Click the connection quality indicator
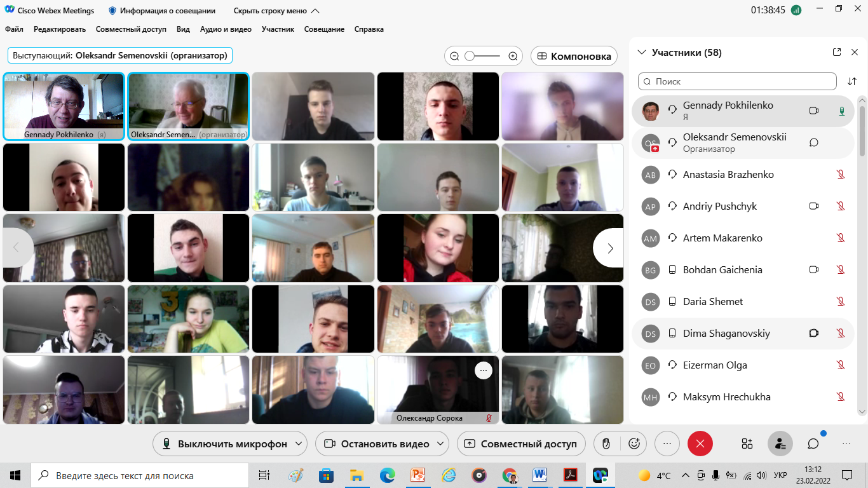The height and width of the screenshot is (488, 868). pyautogui.click(x=796, y=10)
